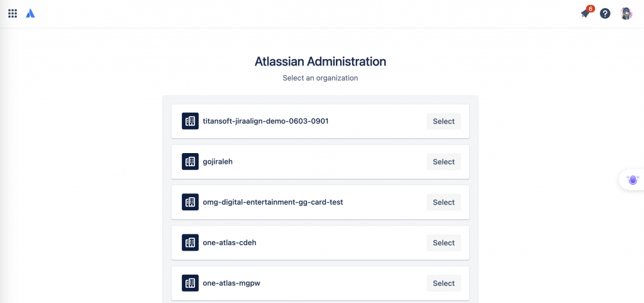Open the app switcher grid icon
The width and height of the screenshot is (644, 303).
(x=13, y=14)
